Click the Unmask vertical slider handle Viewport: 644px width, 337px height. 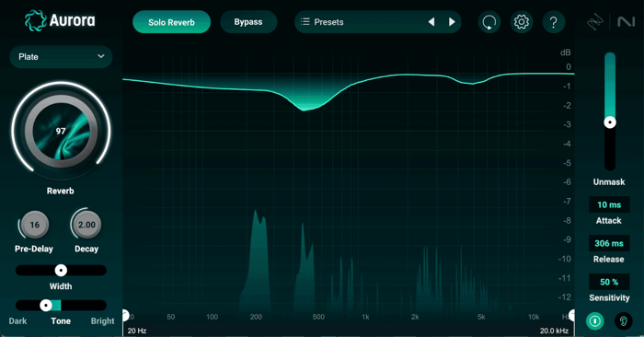[x=610, y=122]
